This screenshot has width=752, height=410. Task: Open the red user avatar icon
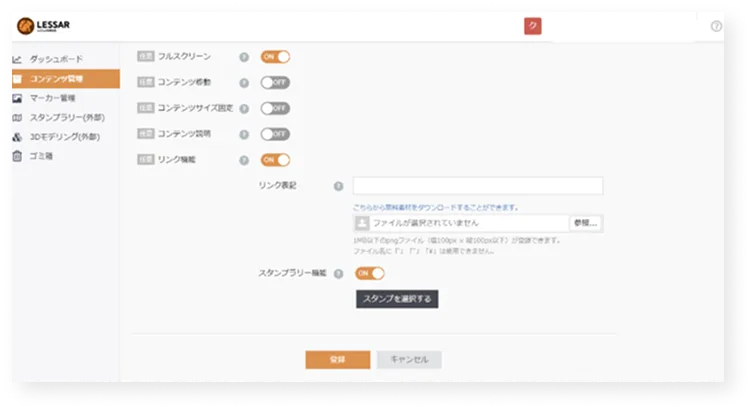[x=532, y=26]
